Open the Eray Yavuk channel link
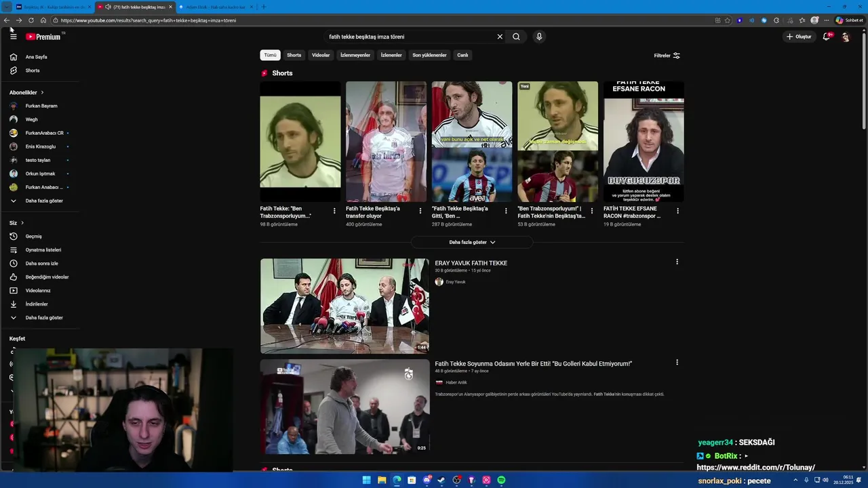This screenshot has width=868, height=488. 455,282
